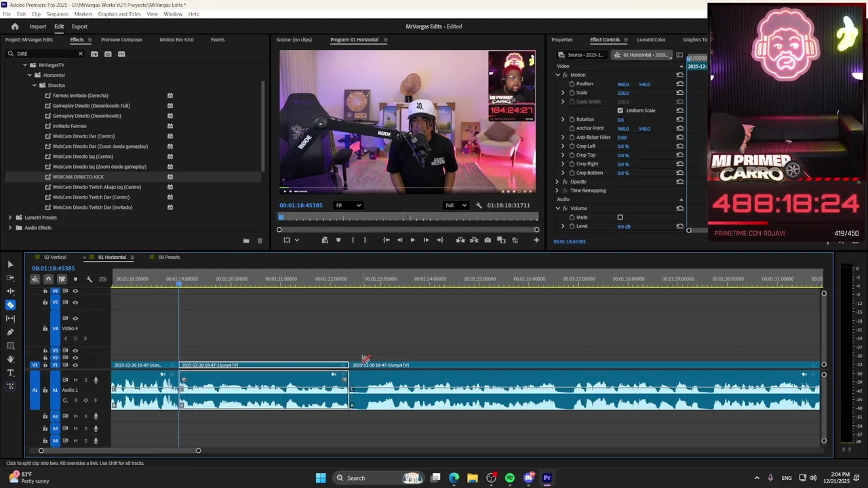Select the Selection tool arrow

(10, 264)
